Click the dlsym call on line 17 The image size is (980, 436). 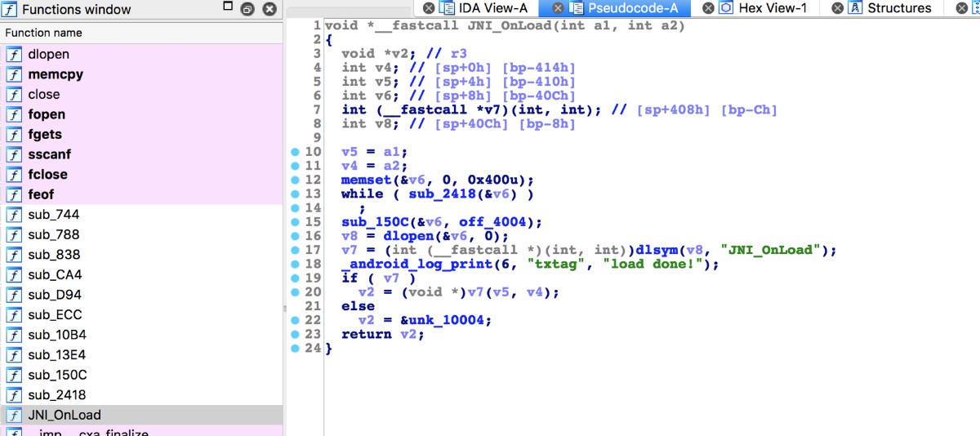pos(688,250)
